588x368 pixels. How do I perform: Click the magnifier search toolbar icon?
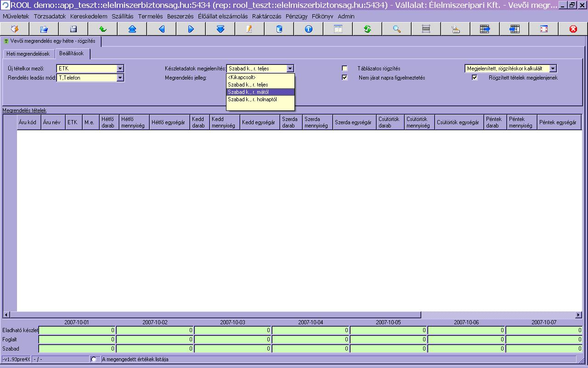[396, 29]
